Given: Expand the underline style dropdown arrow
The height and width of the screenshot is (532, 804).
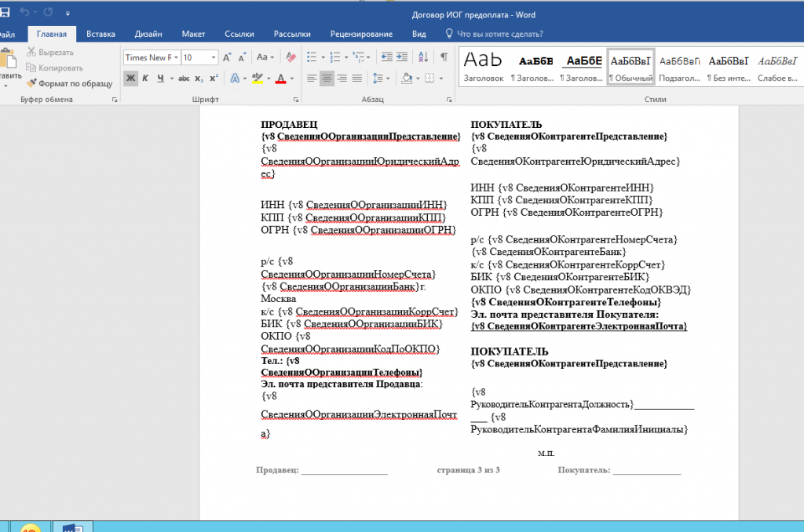Looking at the screenshot, I should [172, 78].
